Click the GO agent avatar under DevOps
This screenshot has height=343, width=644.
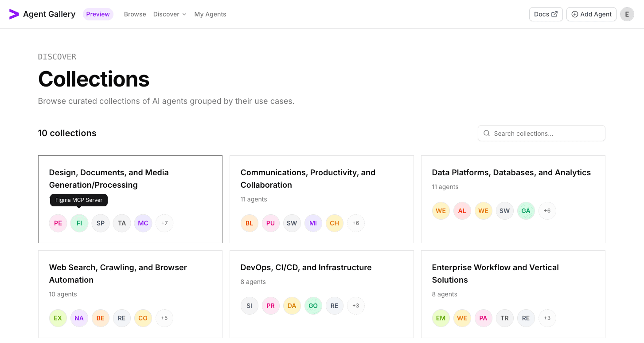coord(313,306)
